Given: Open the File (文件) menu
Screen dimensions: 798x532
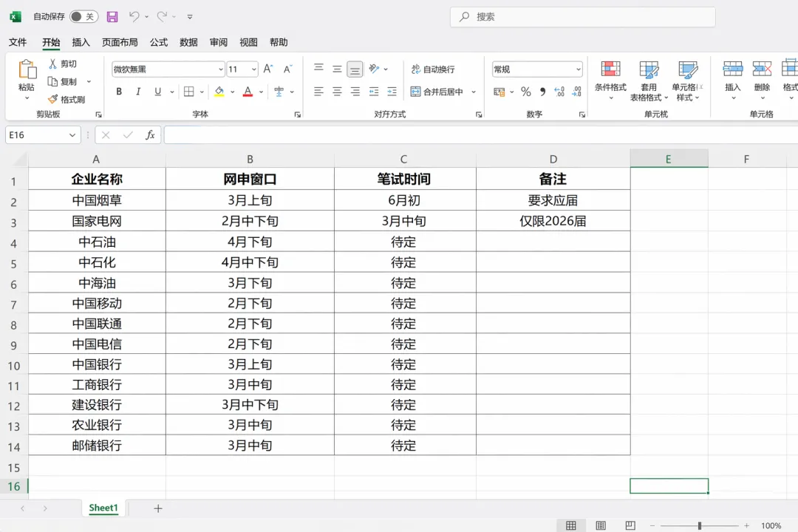Looking at the screenshot, I should coord(18,42).
